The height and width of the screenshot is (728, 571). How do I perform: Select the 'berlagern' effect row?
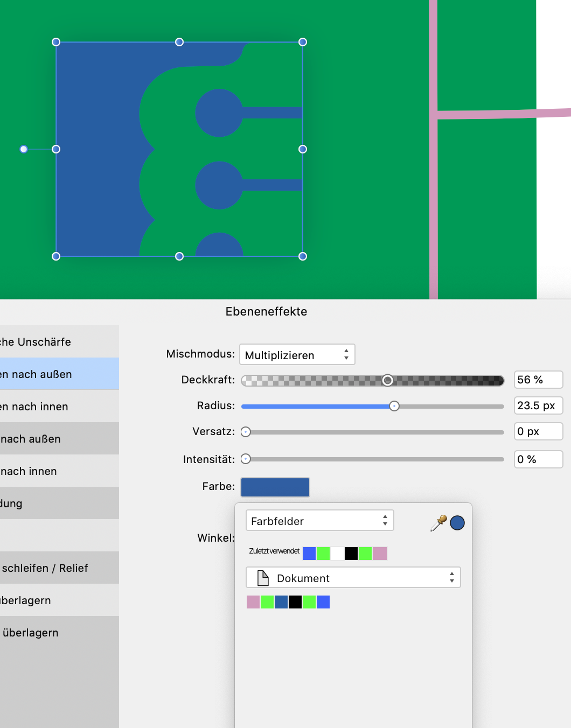[x=59, y=600]
